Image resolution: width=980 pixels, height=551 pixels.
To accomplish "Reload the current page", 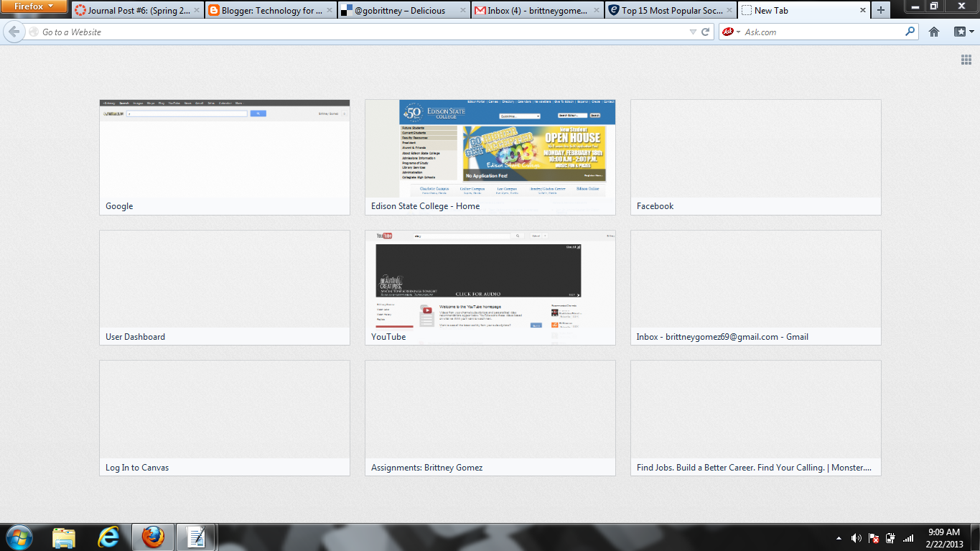I will [706, 32].
